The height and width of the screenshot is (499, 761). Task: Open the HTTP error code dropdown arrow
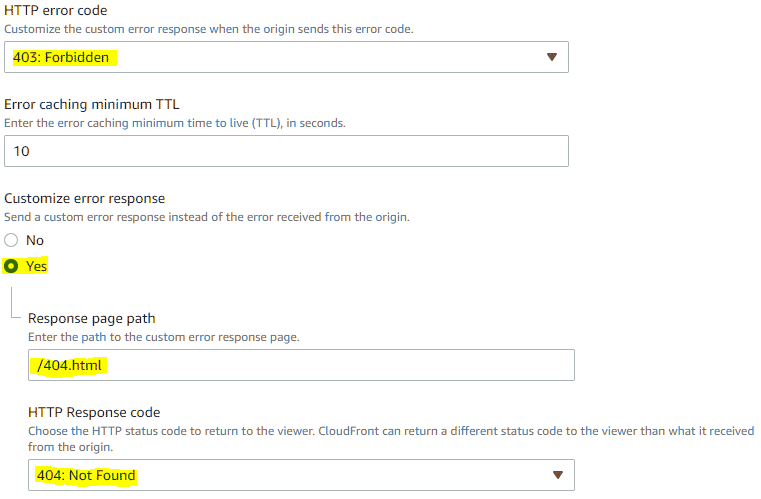(x=551, y=57)
